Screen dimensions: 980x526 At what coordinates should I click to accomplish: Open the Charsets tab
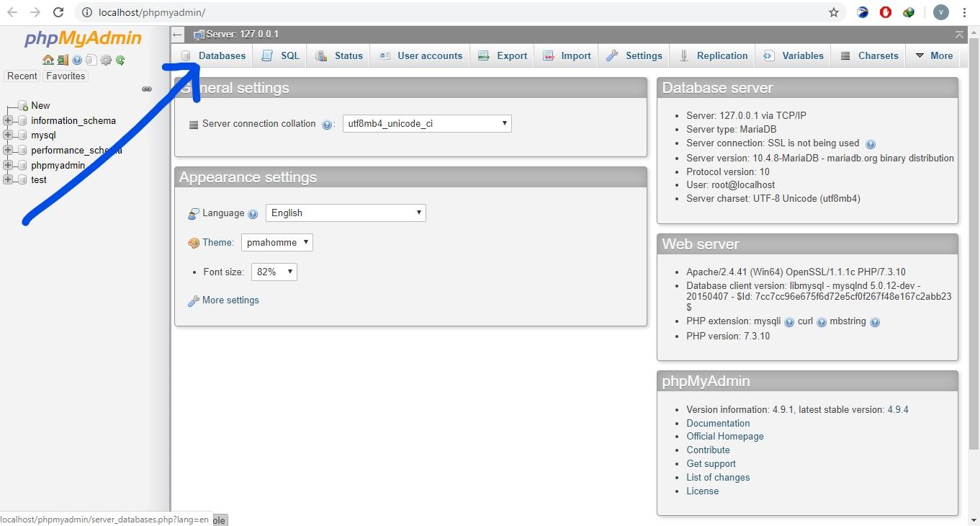pos(869,55)
